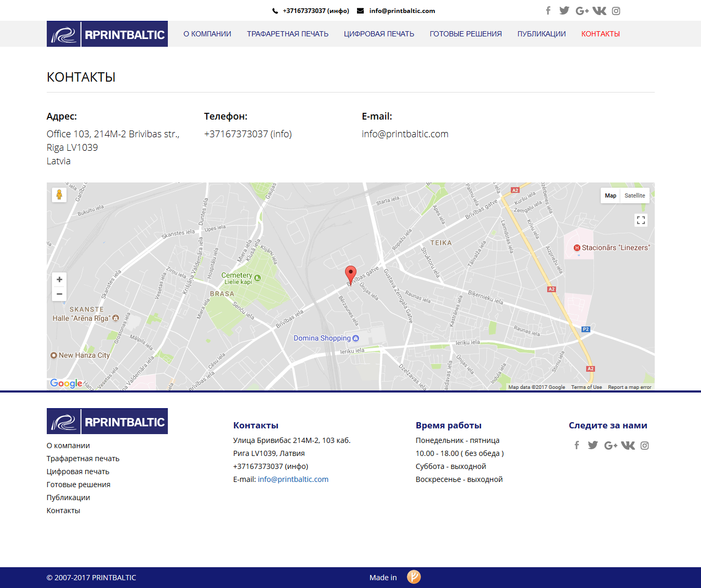This screenshot has height=588, width=701.
Task: Open О КОМПАНИИ menu item
Action: point(207,34)
